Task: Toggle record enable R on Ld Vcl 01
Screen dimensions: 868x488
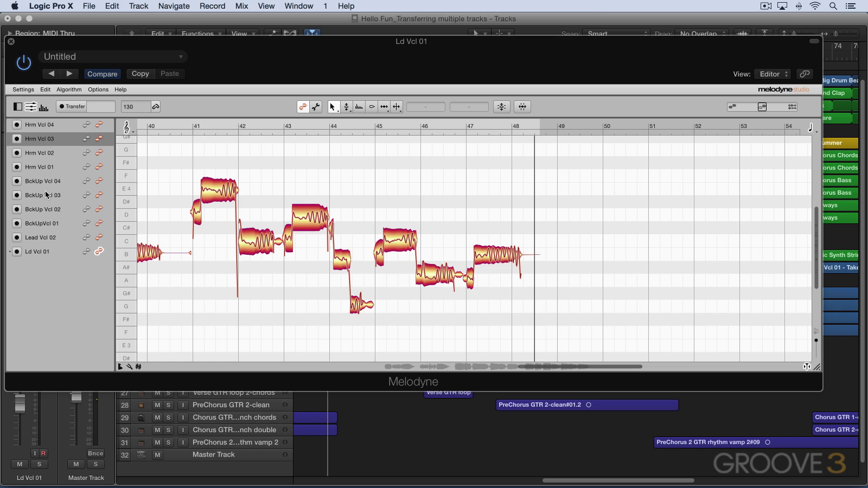Action: pos(43,453)
